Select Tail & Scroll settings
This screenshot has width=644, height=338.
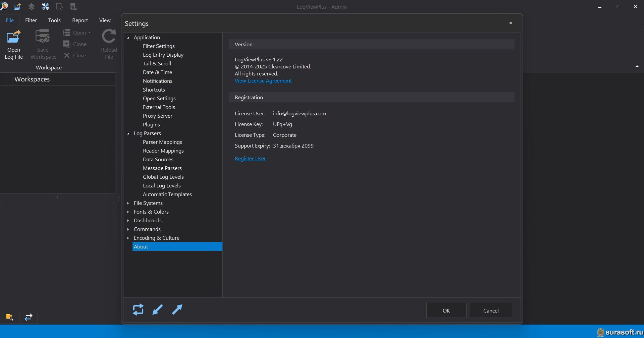(157, 64)
